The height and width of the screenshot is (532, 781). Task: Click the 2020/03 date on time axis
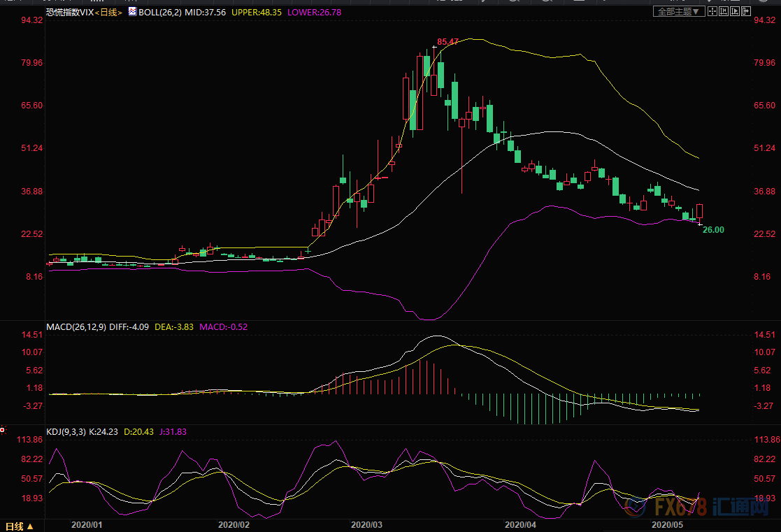(x=367, y=524)
